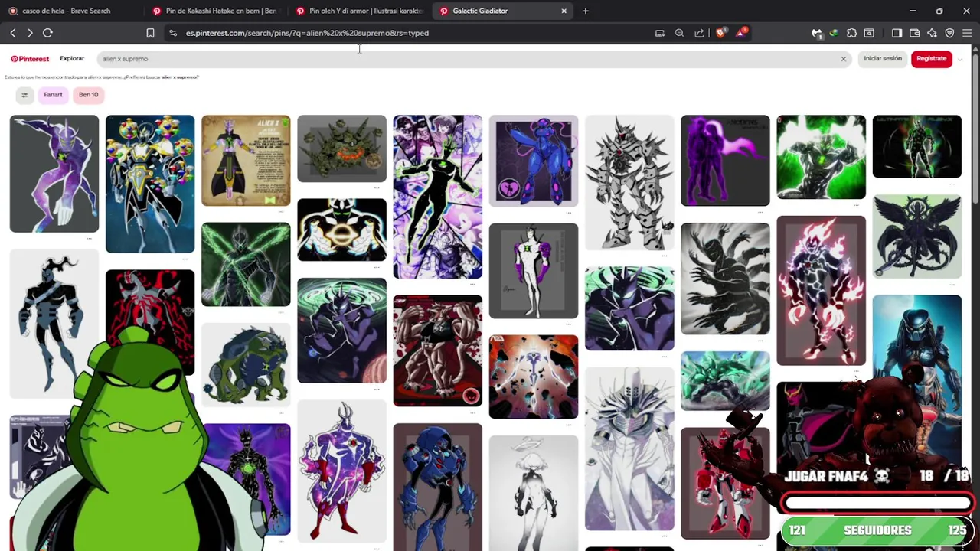This screenshot has height=551, width=980.
Task: Open Brave Rewards triangle icon
Action: 740,33
